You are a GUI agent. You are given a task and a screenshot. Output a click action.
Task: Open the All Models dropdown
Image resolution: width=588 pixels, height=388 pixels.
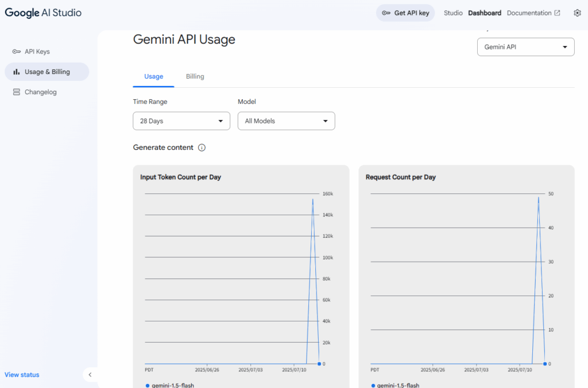tap(286, 121)
